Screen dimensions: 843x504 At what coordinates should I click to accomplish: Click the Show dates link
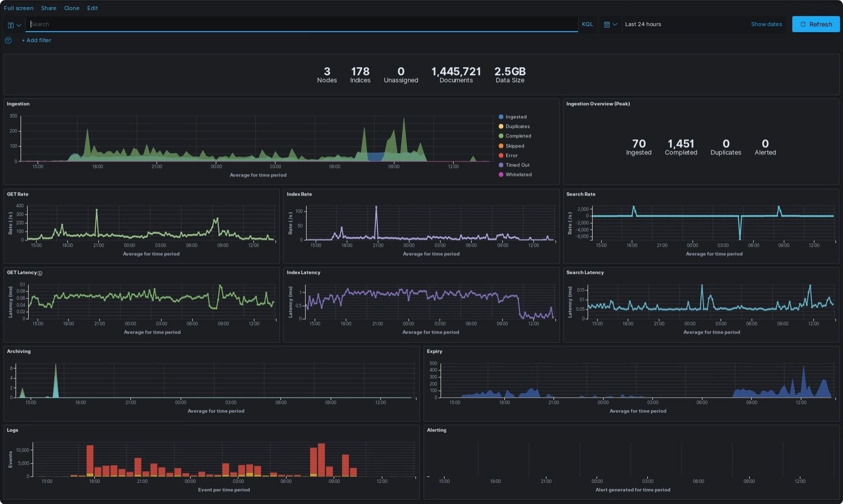[766, 24]
